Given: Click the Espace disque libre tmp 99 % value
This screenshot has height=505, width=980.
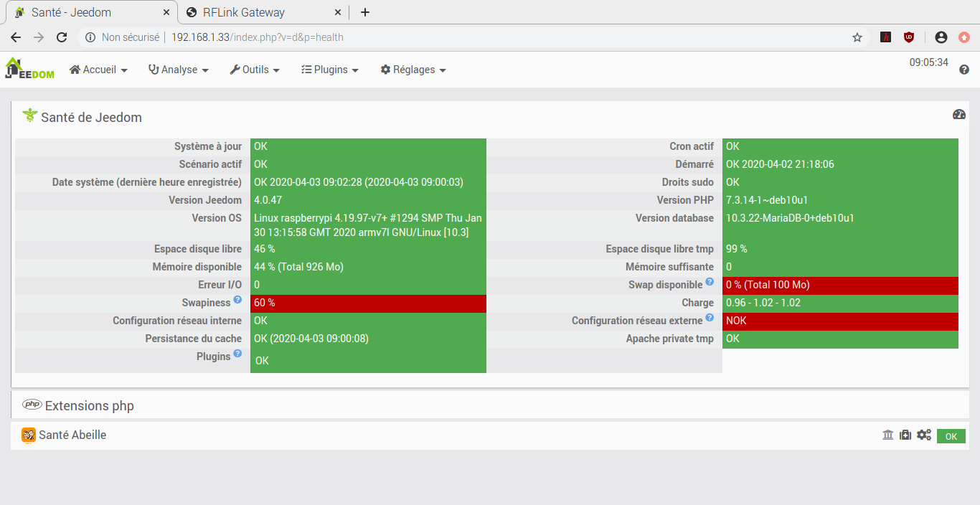Looking at the screenshot, I should coord(737,249).
